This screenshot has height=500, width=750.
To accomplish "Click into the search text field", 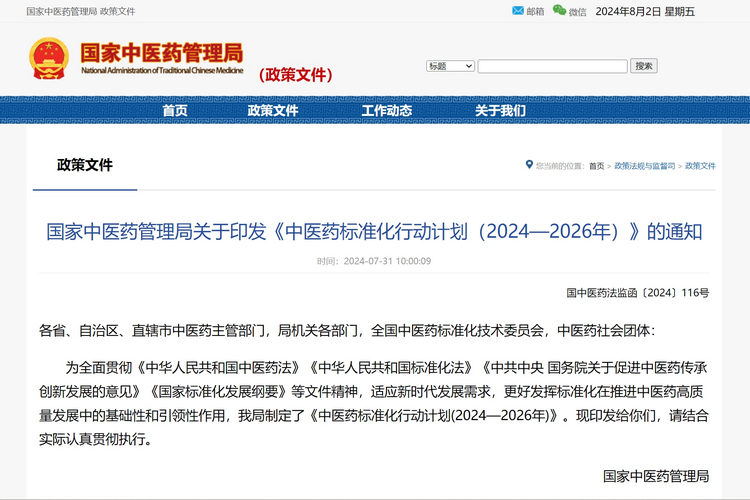I will click(x=552, y=66).
